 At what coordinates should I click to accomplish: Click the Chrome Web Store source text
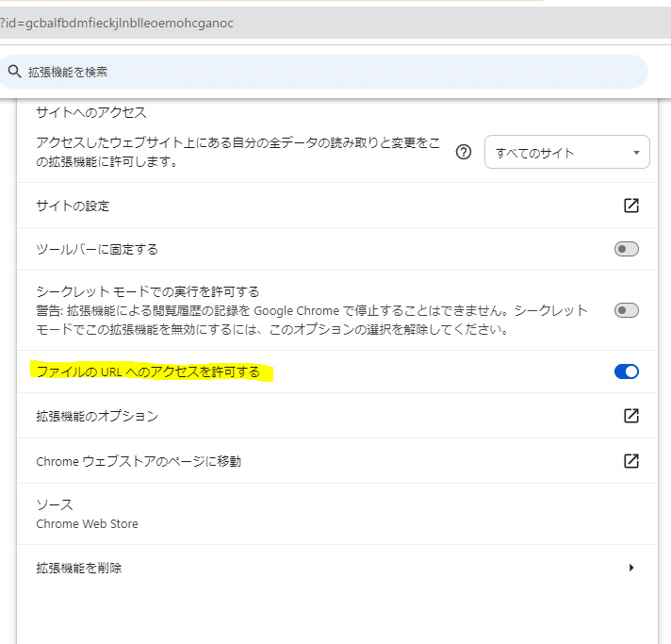coord(87,523)
